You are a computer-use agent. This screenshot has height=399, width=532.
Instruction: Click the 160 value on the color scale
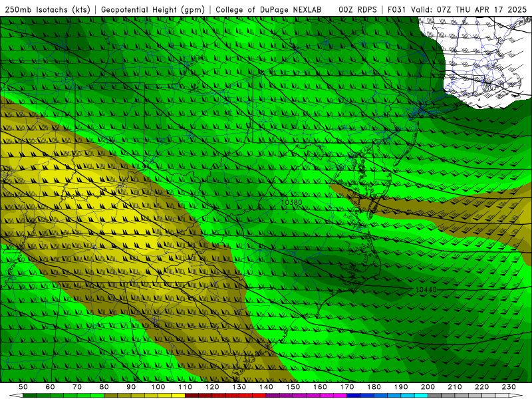[320, 387]
